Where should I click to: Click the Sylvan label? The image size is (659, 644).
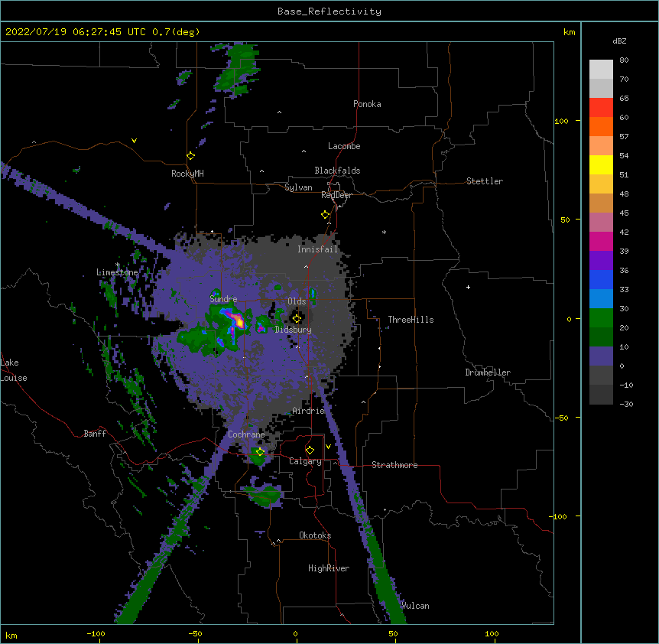click(x=298, y=187)
